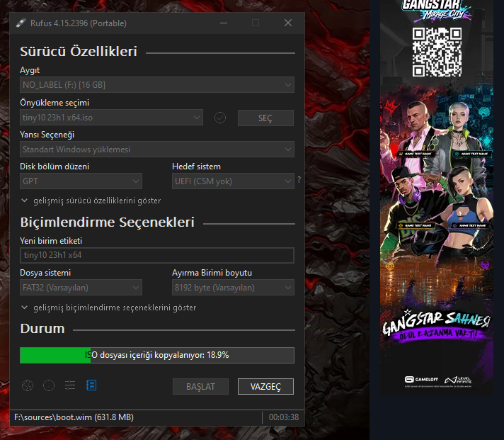This screenshot has width=504, height=440.
Task: Click the Gameloft logo in the ad
Action: point(421,379)
